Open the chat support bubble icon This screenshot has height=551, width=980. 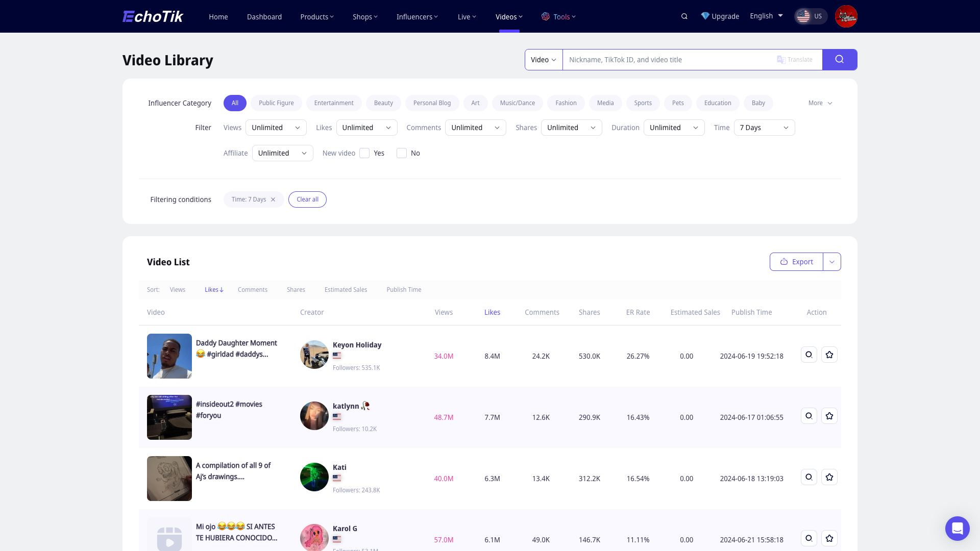click(x=957, y=528)
